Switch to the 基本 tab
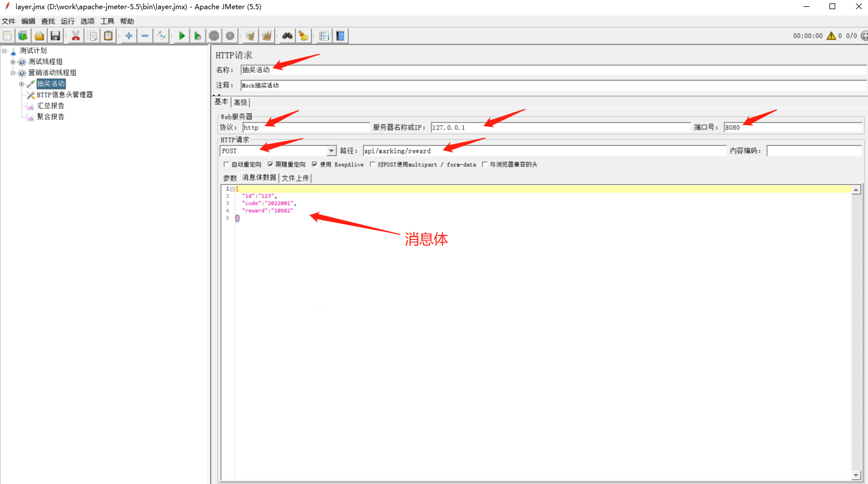Screen dimensions: 868x484 pos(222,102)
